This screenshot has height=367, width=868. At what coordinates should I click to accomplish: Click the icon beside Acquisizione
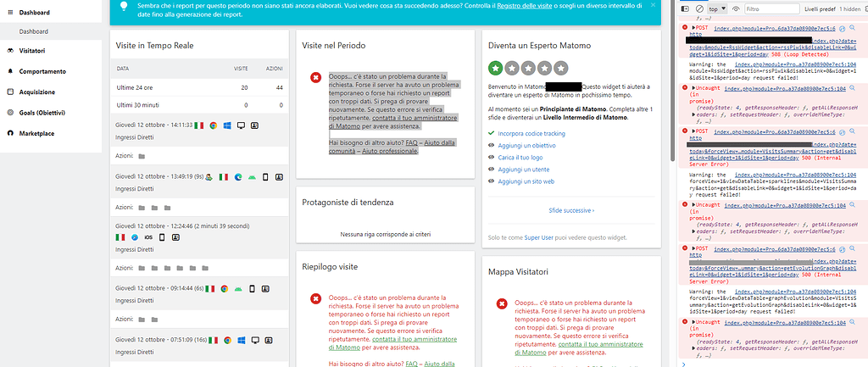[10, 92]
